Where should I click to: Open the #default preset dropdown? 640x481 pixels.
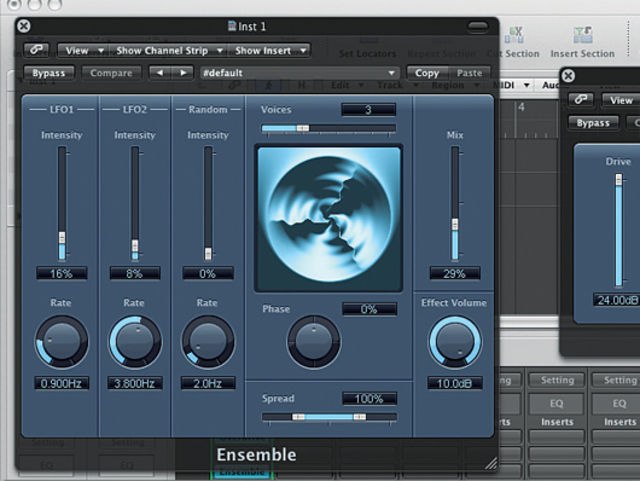pyautogui.click(x=299, y=73)
